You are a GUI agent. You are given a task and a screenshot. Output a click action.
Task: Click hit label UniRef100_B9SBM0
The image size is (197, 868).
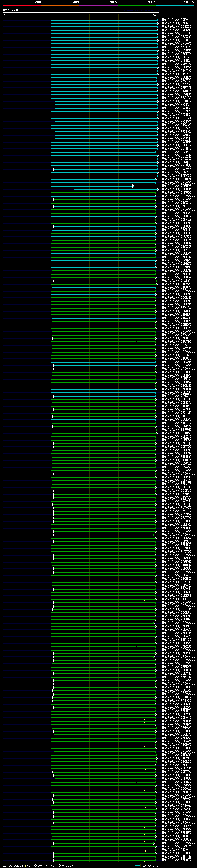pyautogui.click(x=176, y=50)
